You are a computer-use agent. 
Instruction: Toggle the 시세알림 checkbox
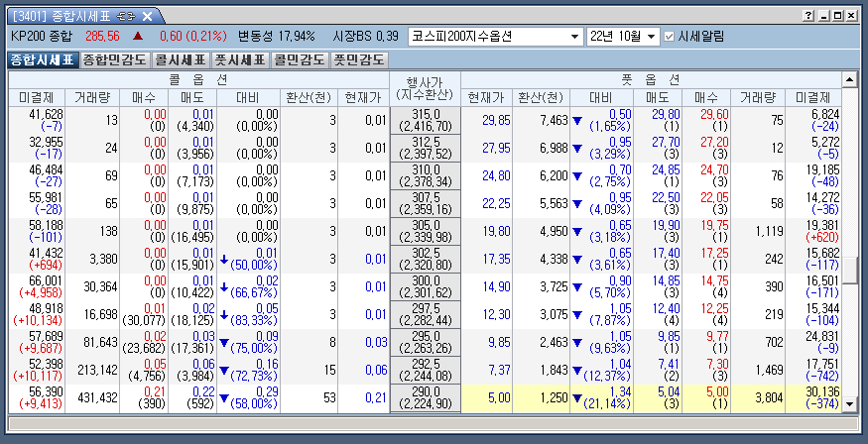click(669, 36)
